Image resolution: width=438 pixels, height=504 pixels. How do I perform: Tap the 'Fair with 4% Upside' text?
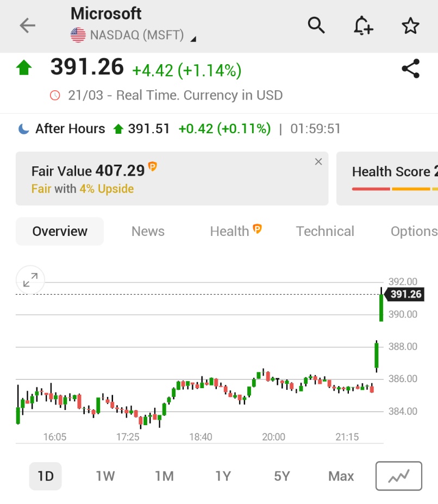click(83, 189)
